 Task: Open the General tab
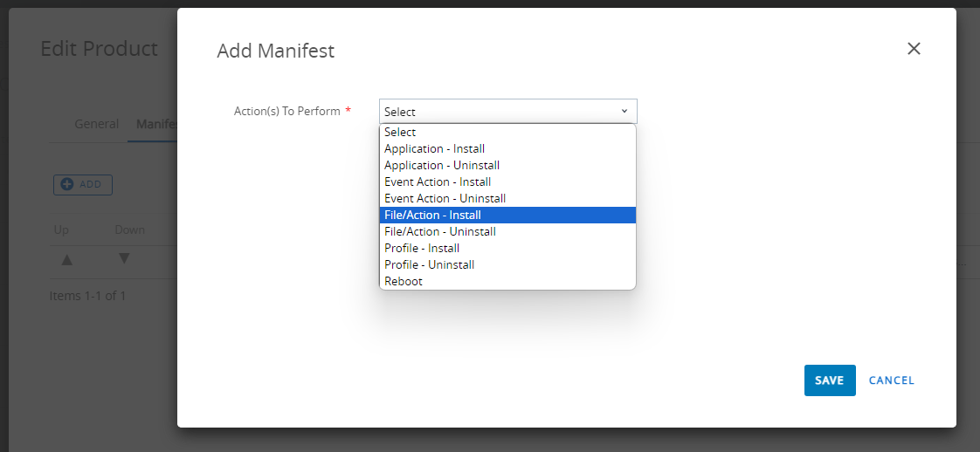click(x=96, y=124)
